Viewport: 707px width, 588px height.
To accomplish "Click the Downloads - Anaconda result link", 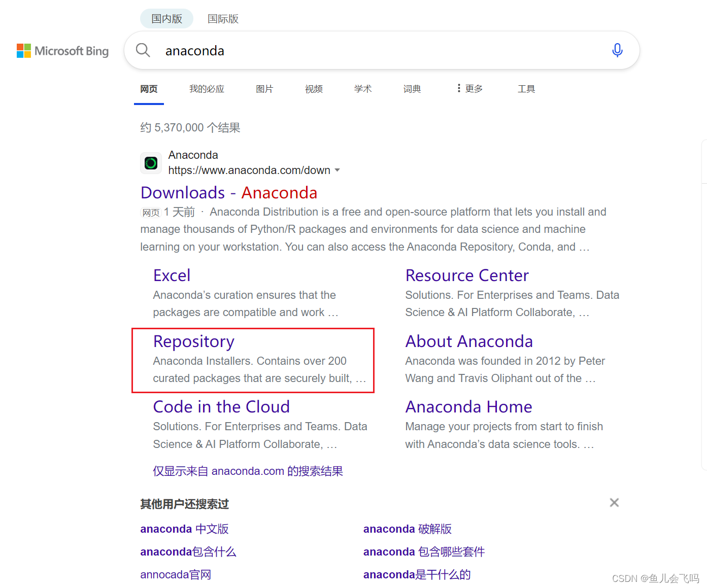I will (228, 192).
